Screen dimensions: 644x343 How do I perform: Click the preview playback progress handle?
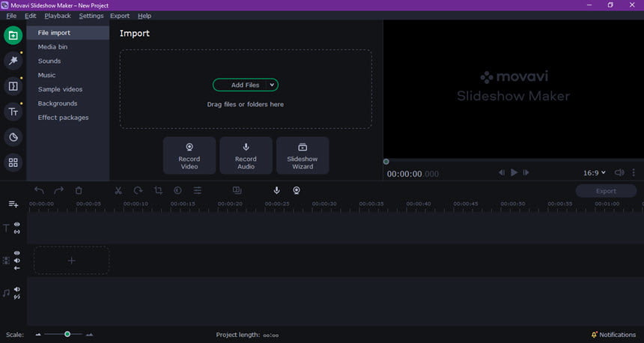click(386, 162)
